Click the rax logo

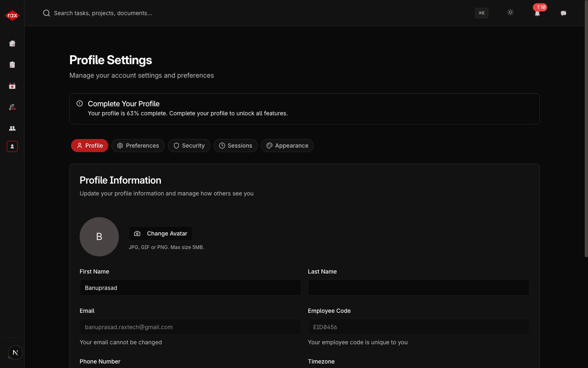click(x=12, y=15)
